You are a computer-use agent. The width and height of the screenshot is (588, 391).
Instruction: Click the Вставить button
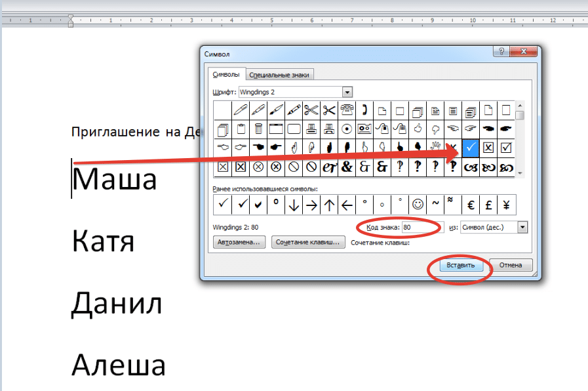tap(460, 265)
